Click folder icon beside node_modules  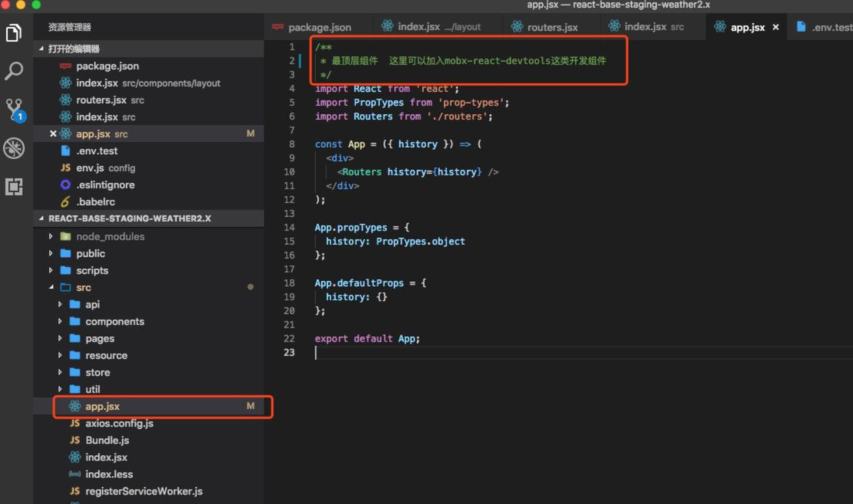[65, 237]
